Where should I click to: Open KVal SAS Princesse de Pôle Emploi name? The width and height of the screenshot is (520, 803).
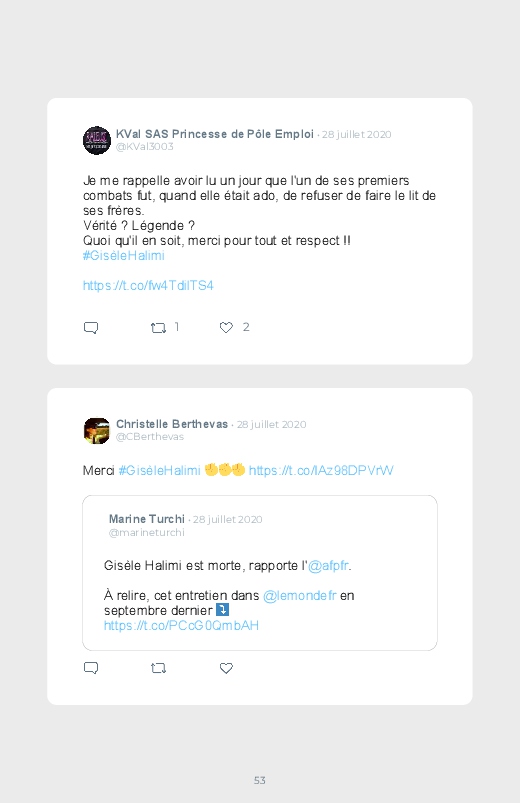point(215,134)
